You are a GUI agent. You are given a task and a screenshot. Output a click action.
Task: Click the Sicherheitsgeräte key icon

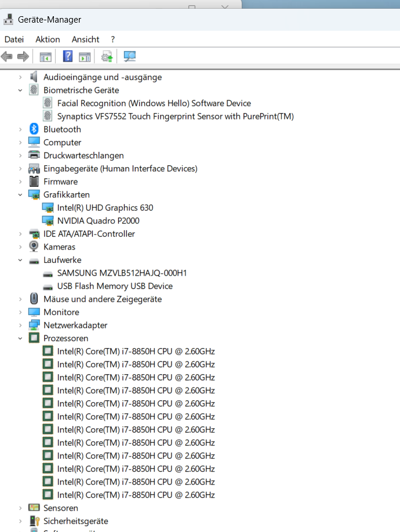pyautogui.click(x=35, y=521)
